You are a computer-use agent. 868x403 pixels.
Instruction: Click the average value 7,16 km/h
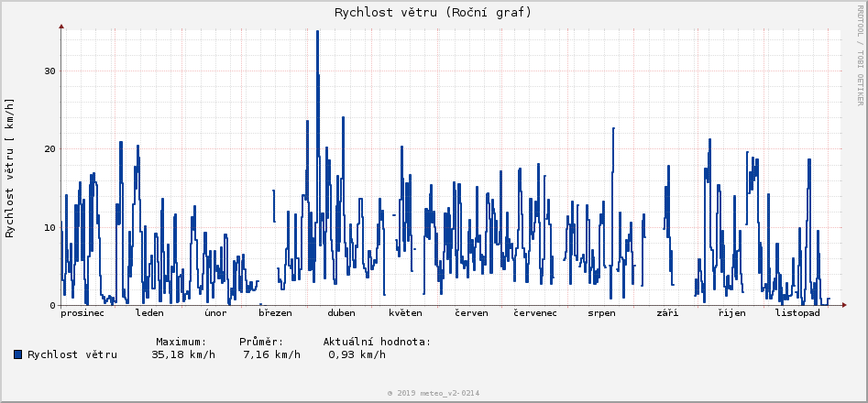(271, 354)
